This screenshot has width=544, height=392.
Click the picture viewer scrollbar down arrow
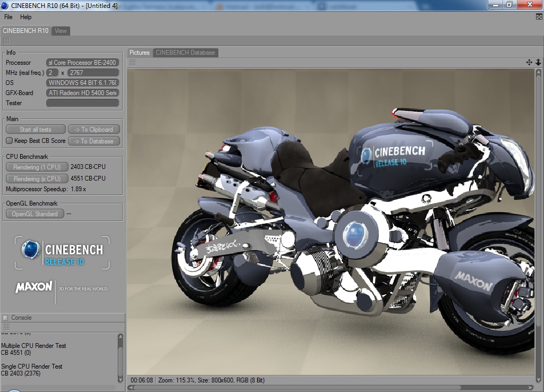click(538, 379)
